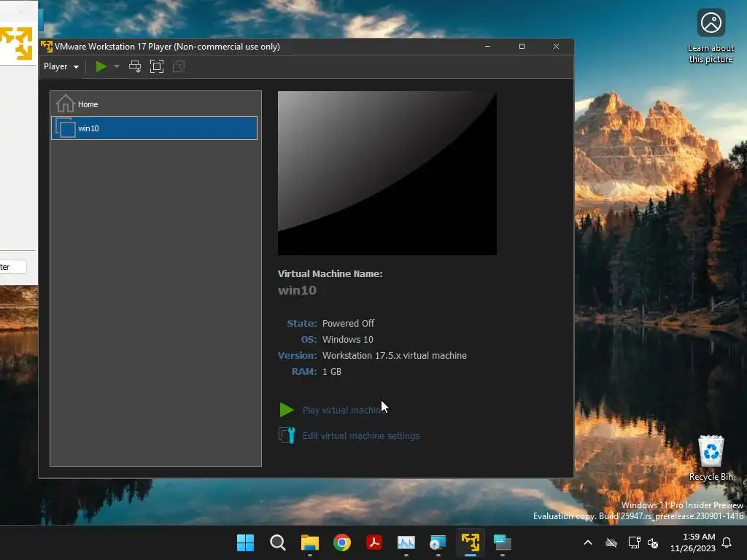Viewport: 747px width, 560px height.
Task: Click Play virtual machine link
Action: click(344, 410)
